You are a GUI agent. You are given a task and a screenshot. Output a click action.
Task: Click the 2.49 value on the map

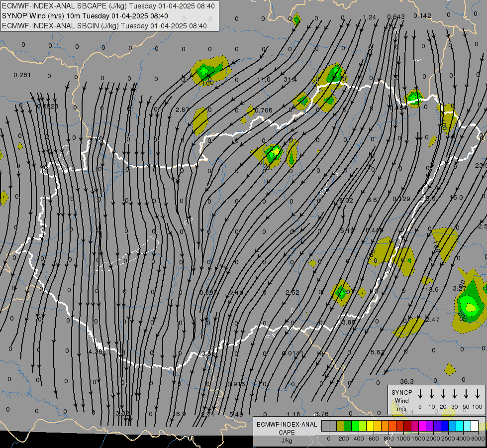tap(236, 293)
